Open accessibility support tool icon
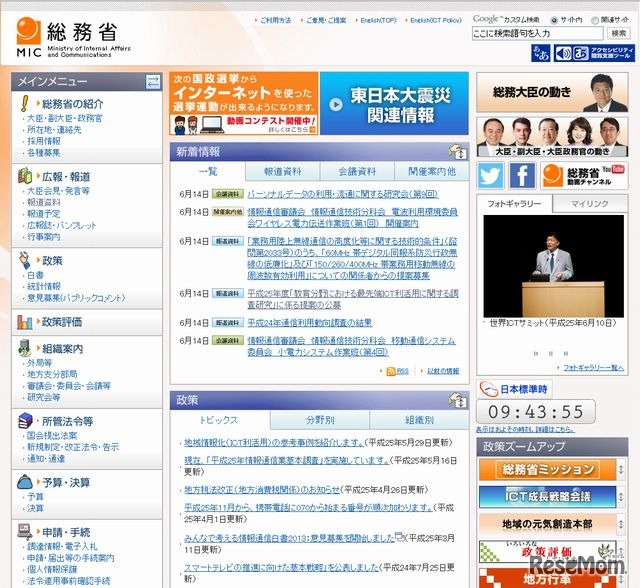The width and height of the screenshot is (640, 588). 594,53
